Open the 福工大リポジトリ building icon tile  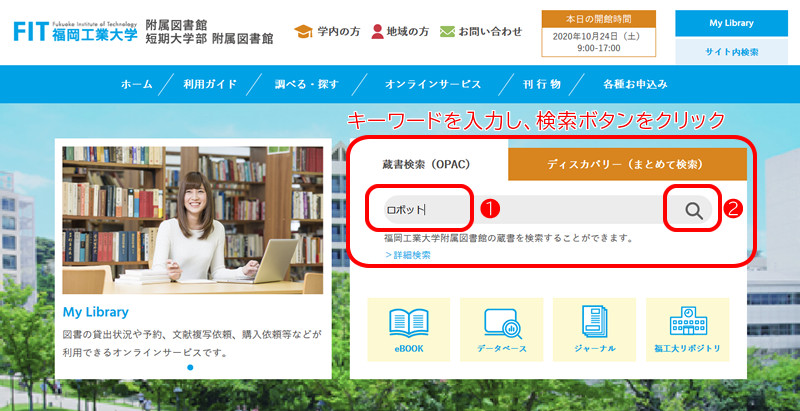click(687, 329)
